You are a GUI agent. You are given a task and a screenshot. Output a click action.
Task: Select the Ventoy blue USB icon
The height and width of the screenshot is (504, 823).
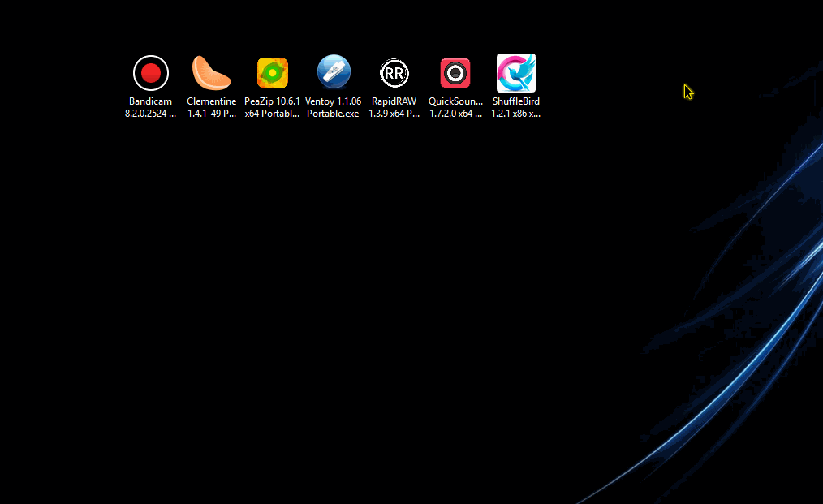coord(334,72)
